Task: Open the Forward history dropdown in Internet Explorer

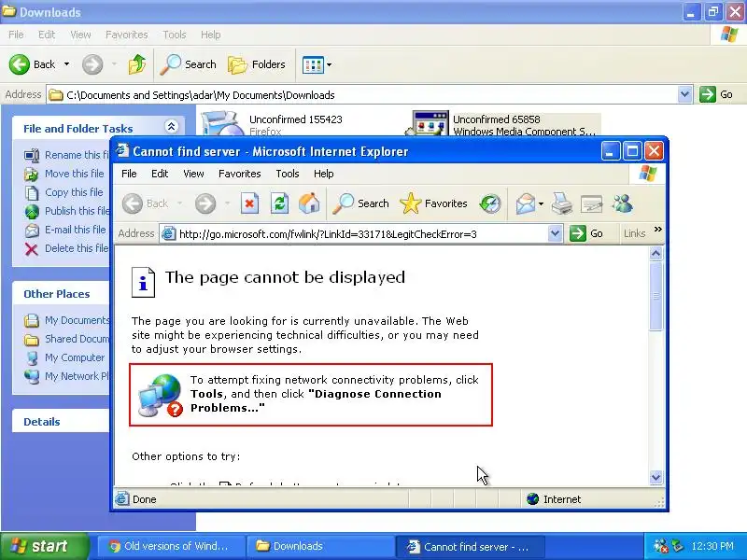Action: click(227, 203)
